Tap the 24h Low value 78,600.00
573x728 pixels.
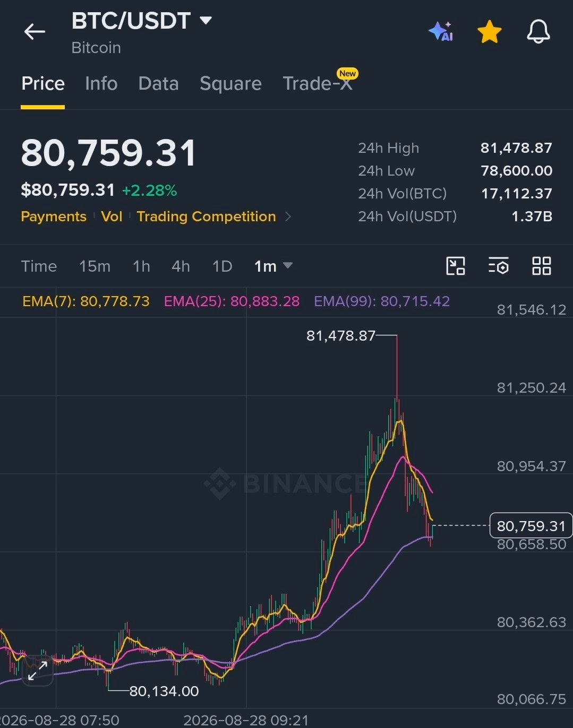(x=516, y=170)
